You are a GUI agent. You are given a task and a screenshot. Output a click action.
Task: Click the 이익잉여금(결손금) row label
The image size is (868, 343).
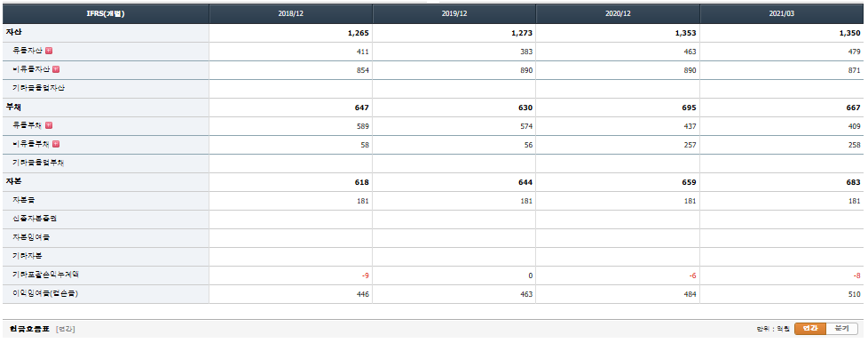tap(45, 294)
